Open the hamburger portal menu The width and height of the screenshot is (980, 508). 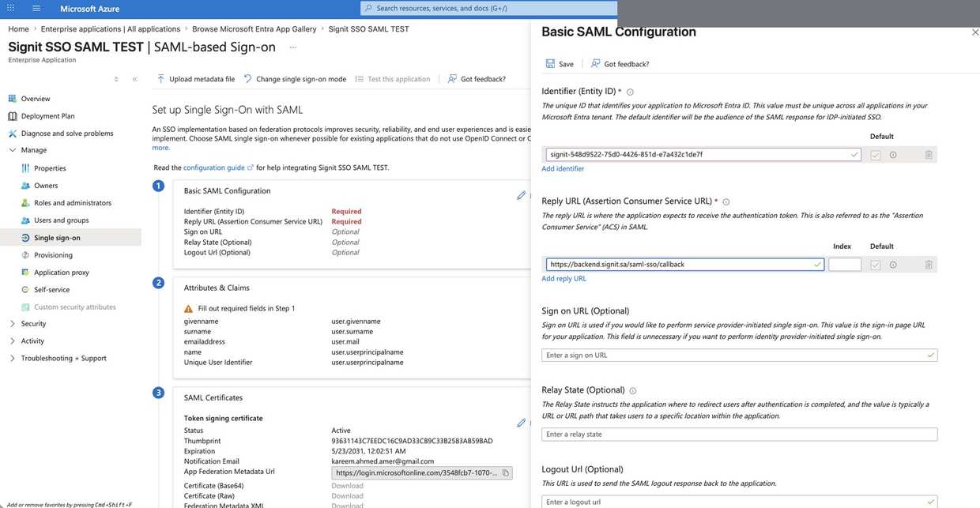[x=36, y=8]
